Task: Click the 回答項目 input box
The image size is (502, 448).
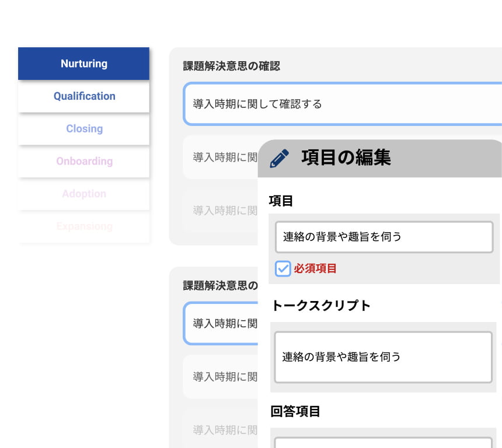Action: click(384, 443)
